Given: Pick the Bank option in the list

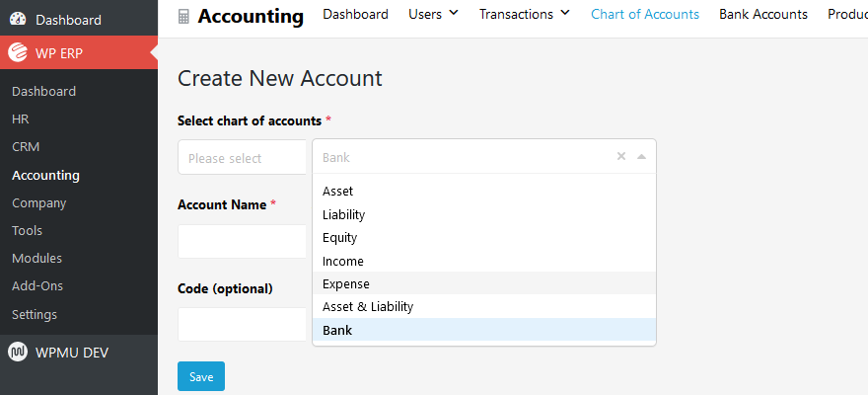Looking at the screenshot, I should click(x=484, y=330).
